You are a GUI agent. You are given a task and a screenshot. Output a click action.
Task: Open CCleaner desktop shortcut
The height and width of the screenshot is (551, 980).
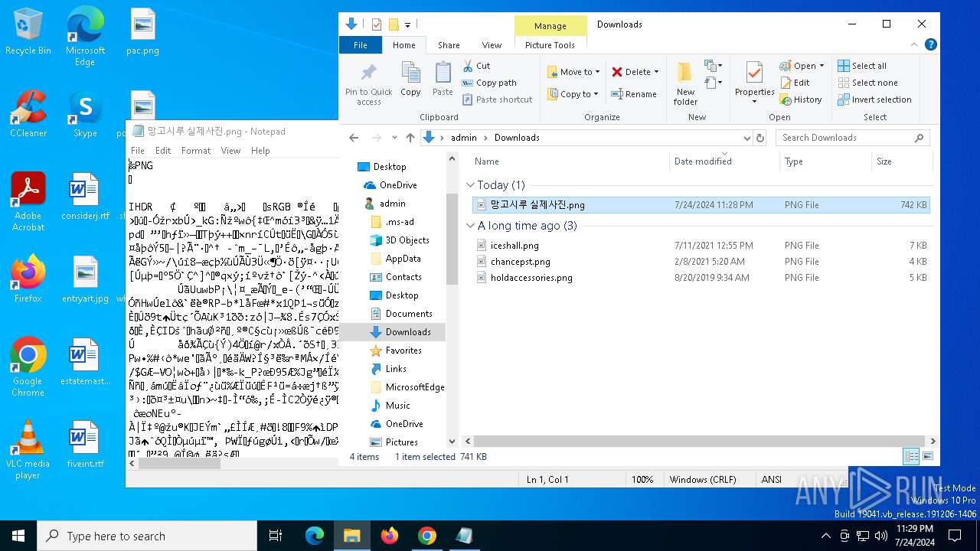pos(28,114)
